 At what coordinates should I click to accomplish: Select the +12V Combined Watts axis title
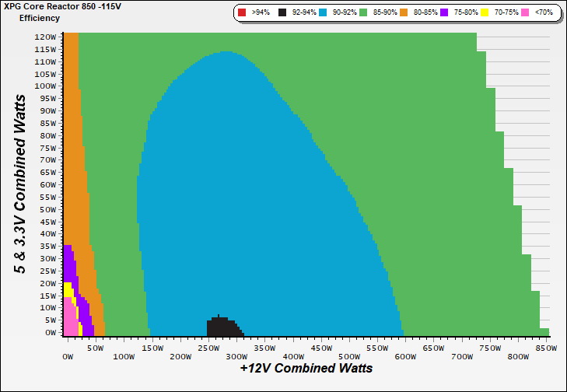click(x=306, y=368)
